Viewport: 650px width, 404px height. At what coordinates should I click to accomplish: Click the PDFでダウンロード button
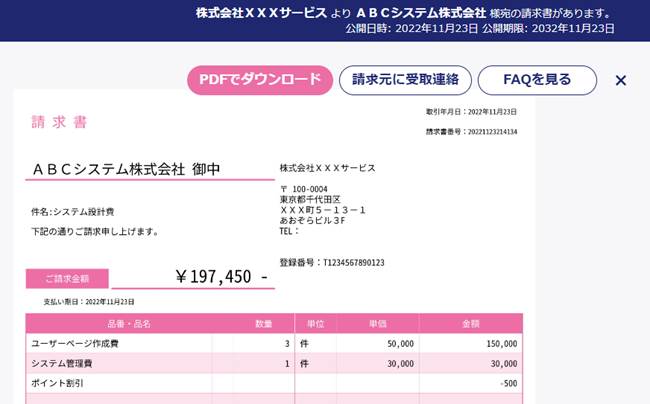260,80
